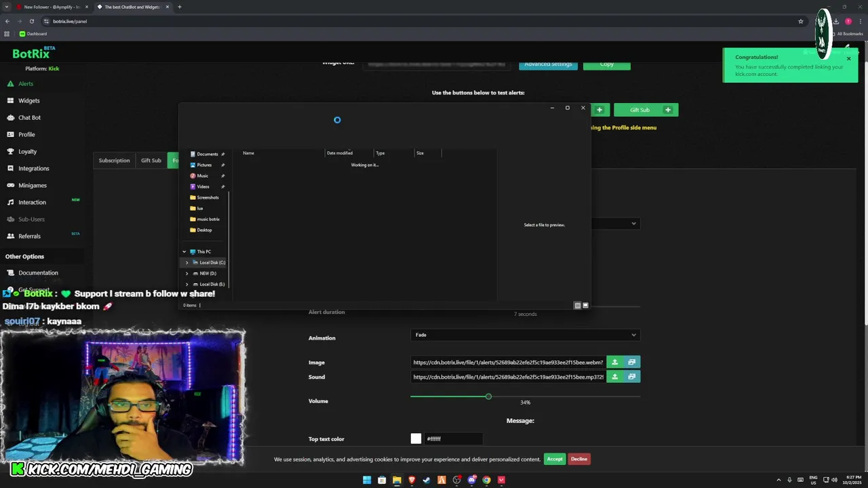Screen dimensions: 868x488
Task: Open the Windows Start menu
Action: pyautogui.click(x=367, y=480)
